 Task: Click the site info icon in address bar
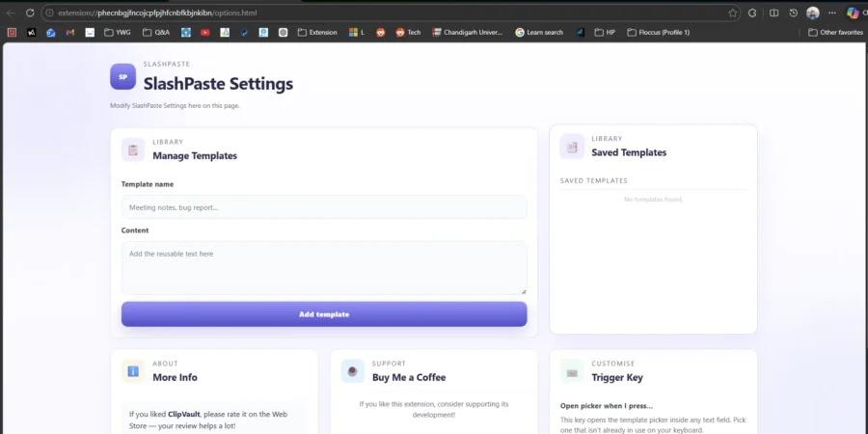(49, 13)
